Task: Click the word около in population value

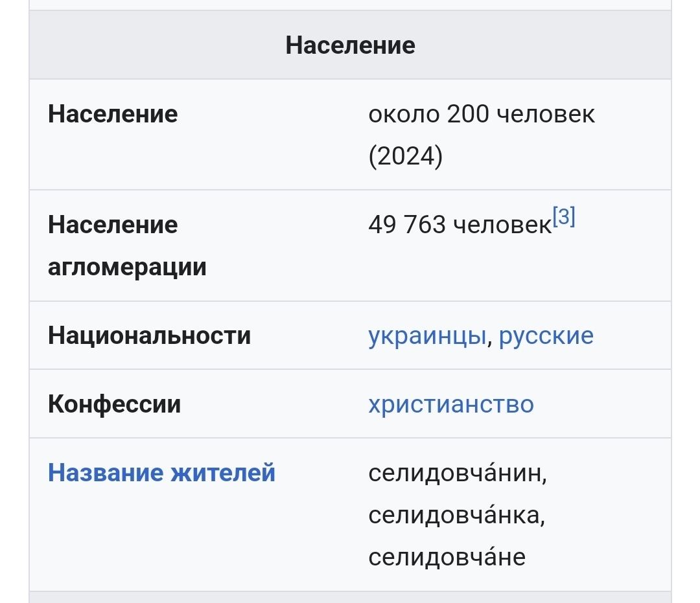Action: coord(404,115)
